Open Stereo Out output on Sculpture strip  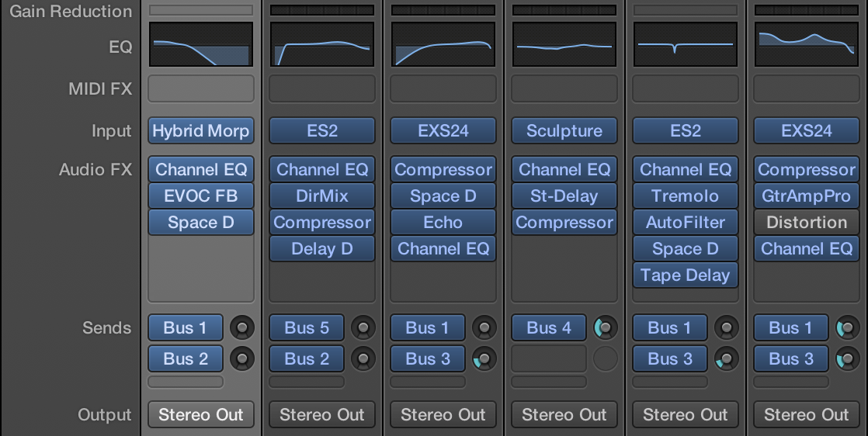tap(564, 414)
